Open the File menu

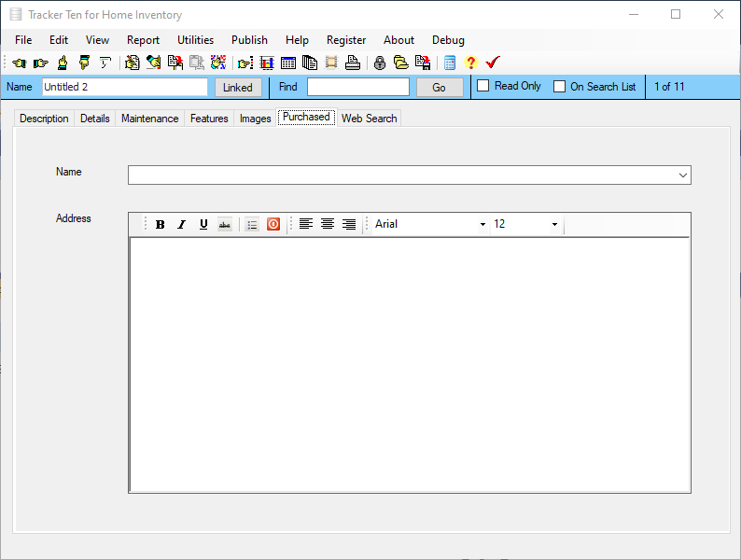[23, 40]
